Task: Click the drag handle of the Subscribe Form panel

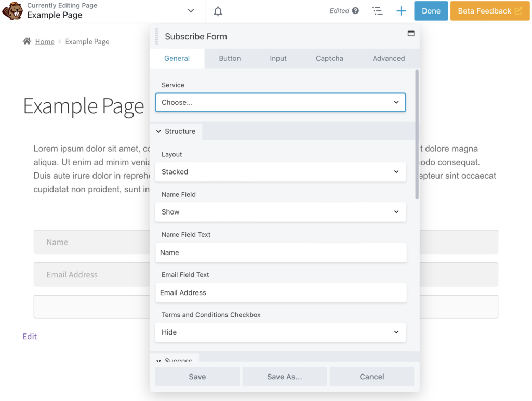Action: coord(156,36)
